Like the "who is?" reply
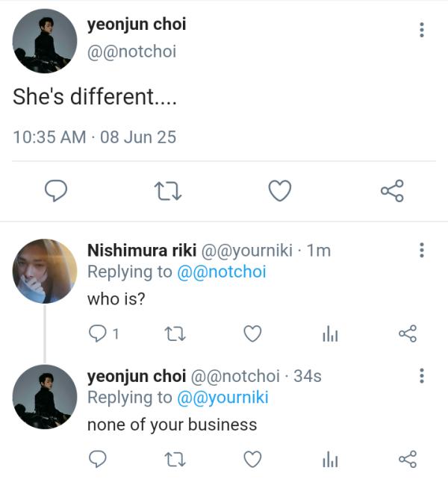The image size is (448, 479). tap(253, 334)
